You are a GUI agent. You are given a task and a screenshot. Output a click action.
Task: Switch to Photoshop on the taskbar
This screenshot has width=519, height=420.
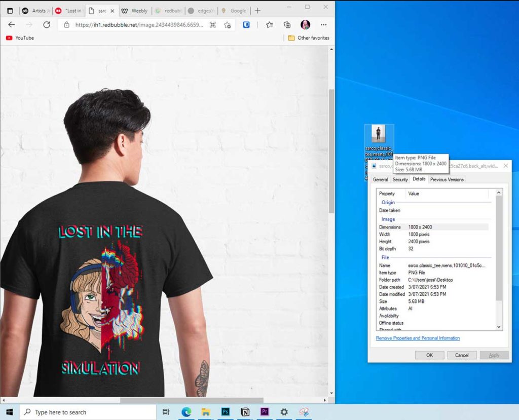coord(226,412)
